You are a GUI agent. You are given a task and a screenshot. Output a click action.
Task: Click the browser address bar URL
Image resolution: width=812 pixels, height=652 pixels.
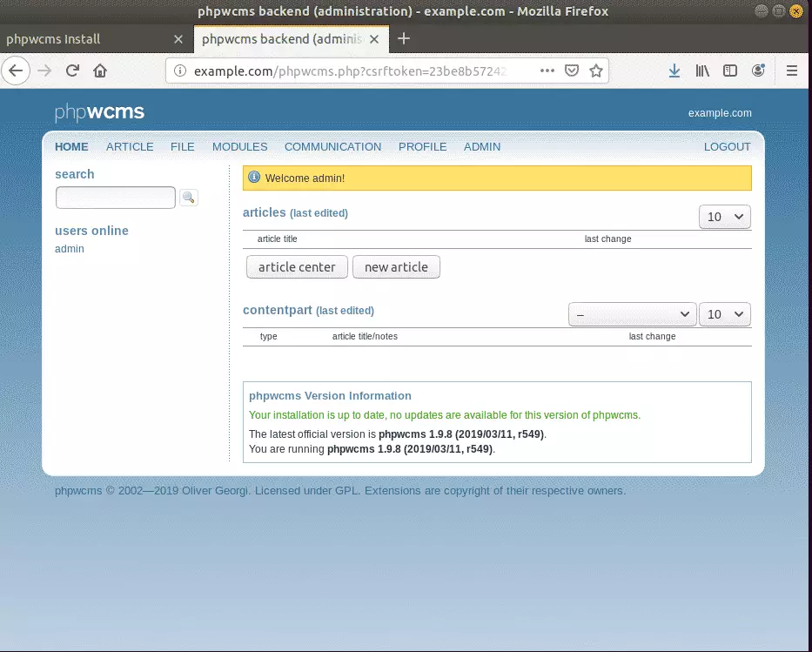(350, 71)
